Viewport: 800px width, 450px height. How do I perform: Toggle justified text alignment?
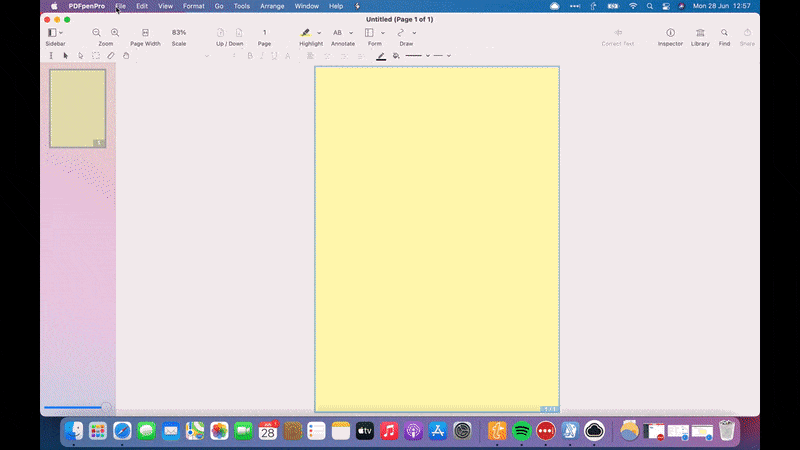(361, 56)
